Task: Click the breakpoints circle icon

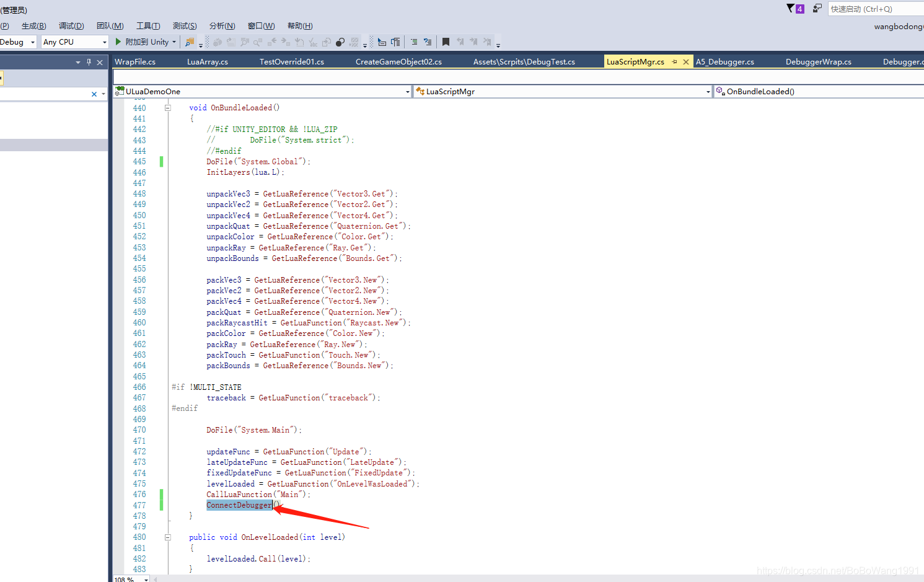Action: tap(340, 42)
